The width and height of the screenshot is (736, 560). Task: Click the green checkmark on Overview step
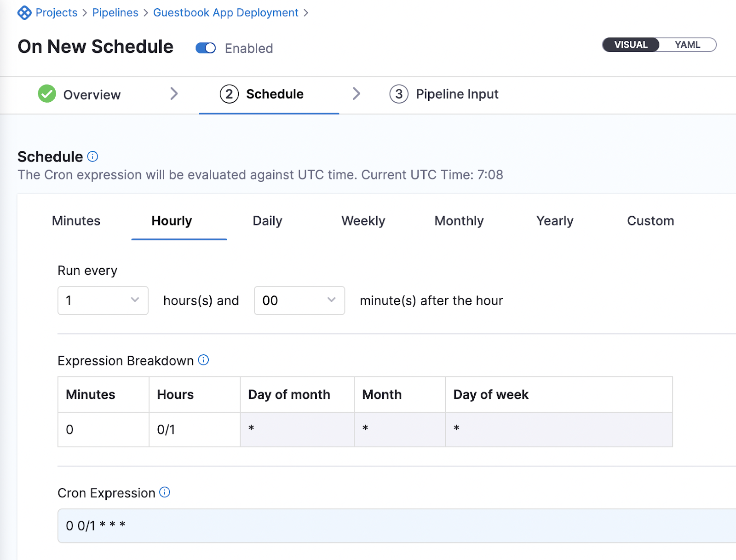[x=46, y=93]
